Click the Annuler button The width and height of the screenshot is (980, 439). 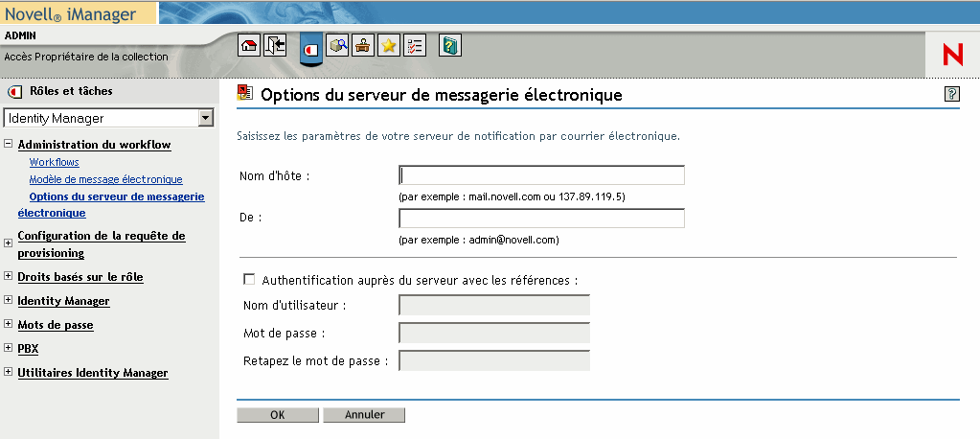pyautogui.click(x=364, y=415)
